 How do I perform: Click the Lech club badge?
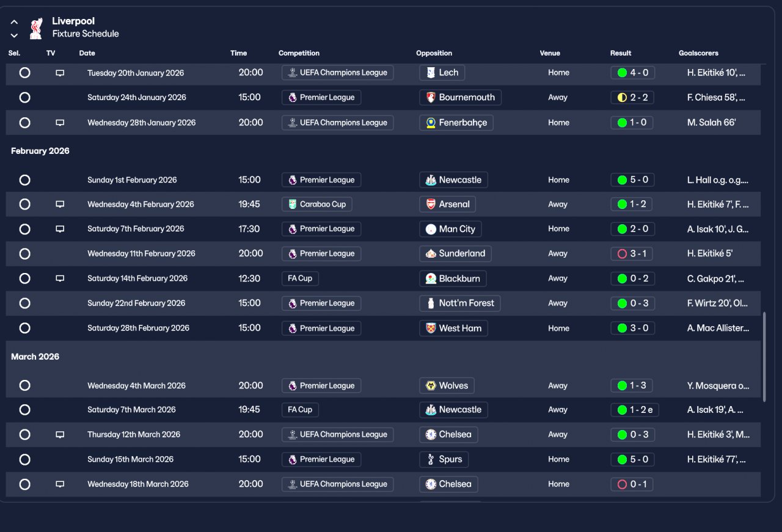(x=431, y=73)
